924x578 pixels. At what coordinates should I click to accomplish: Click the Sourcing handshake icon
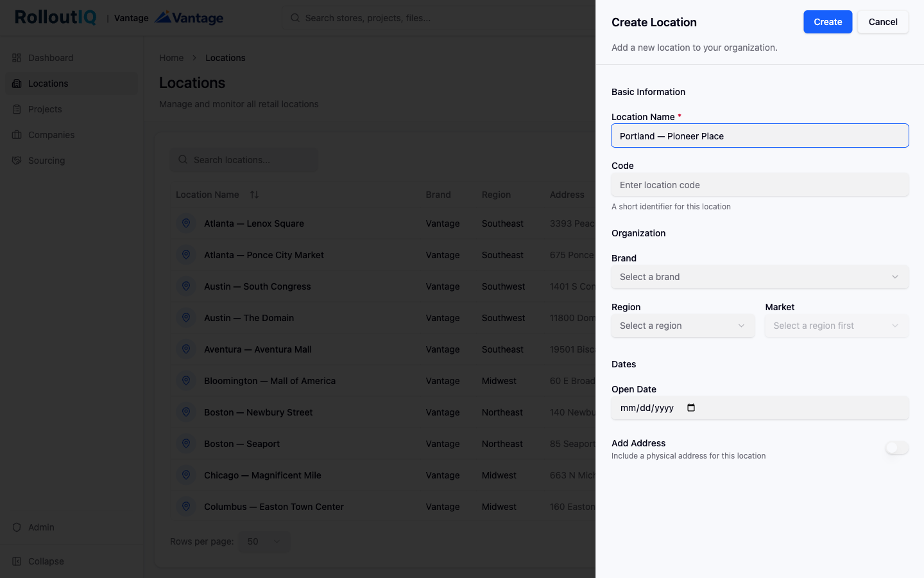[x=17, y=161]
